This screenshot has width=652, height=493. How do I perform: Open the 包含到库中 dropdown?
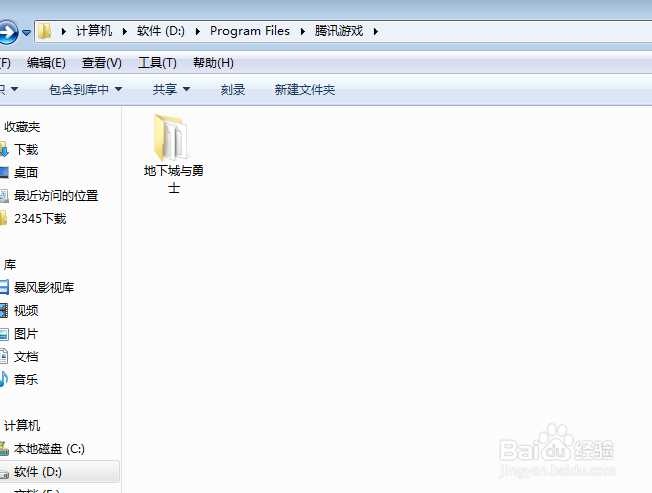pyautogui.click(x=85, y=89)
